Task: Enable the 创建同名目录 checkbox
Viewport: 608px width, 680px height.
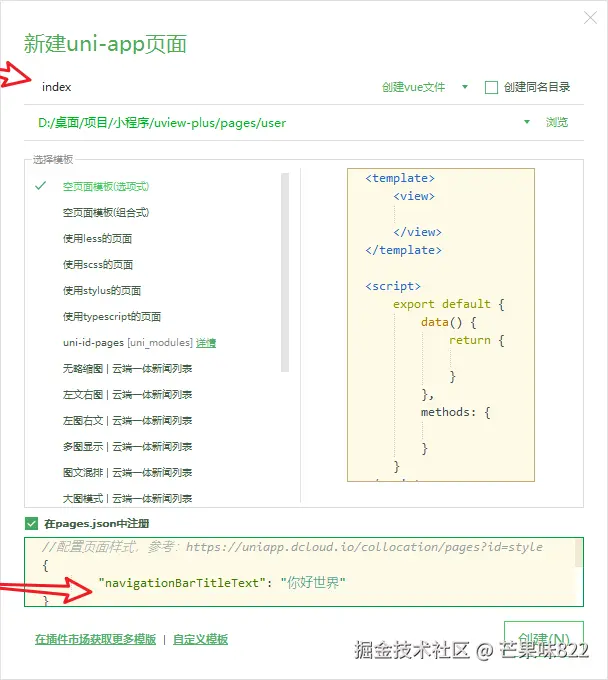Action: click(x=491, y=87)
